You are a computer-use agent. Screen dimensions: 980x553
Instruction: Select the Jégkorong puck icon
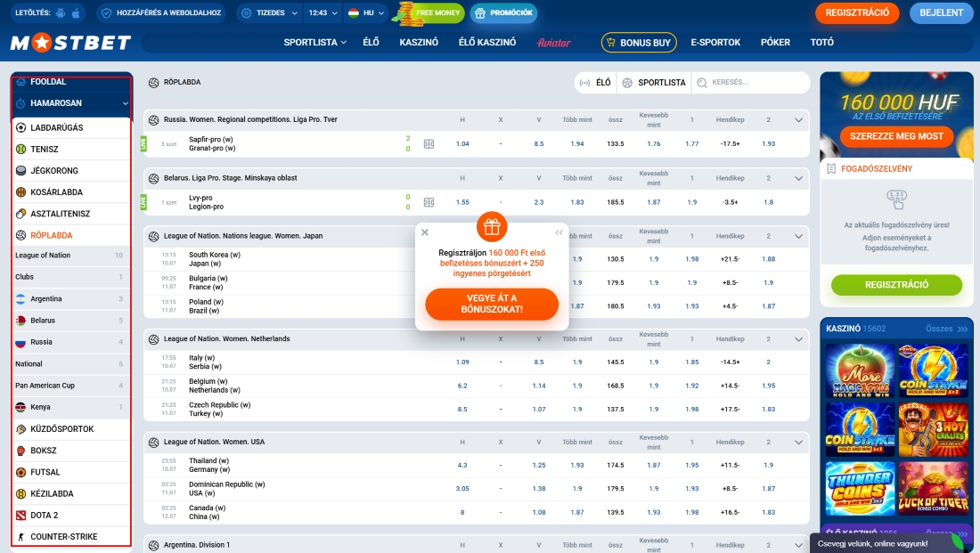(x=20, y=171)
